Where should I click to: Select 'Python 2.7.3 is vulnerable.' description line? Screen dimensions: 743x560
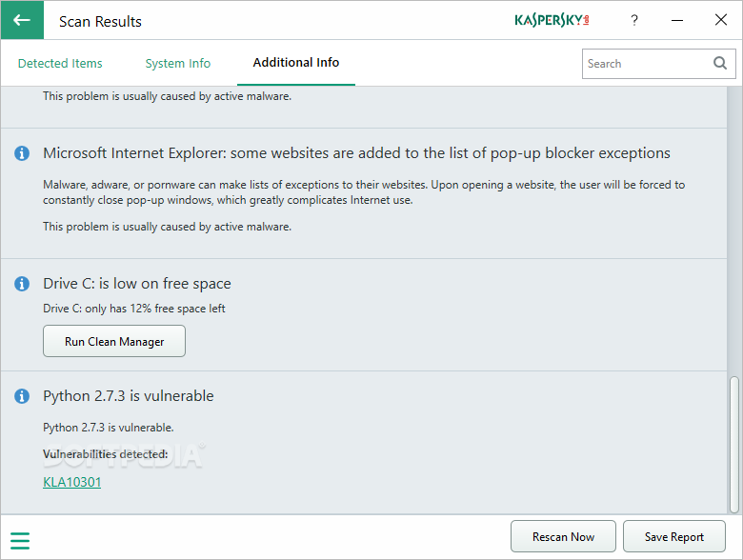point(109,428)
